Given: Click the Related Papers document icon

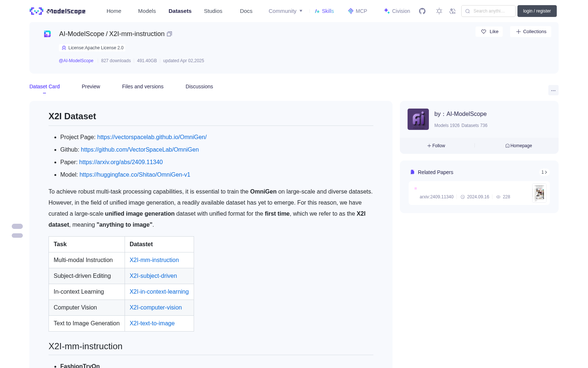Looking at the screenshot, I should point(412,172).
